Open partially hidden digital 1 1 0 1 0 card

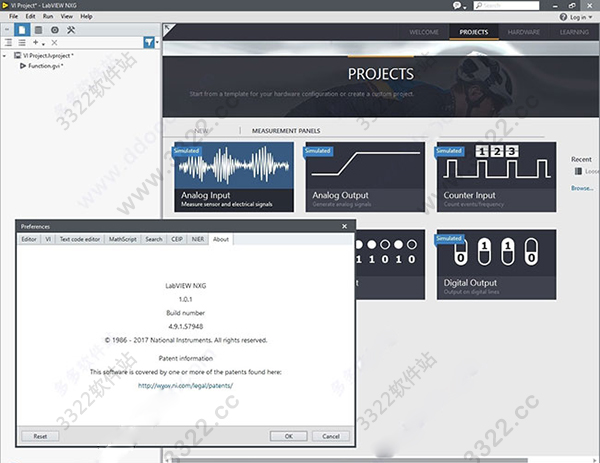point(390,264)
